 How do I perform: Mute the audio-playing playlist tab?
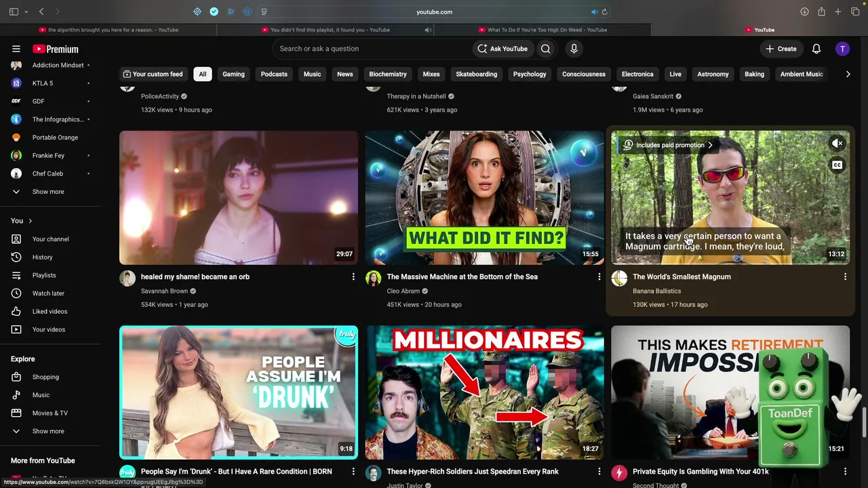point(428,30)
